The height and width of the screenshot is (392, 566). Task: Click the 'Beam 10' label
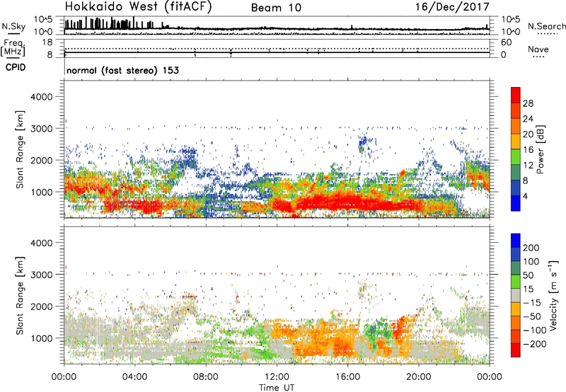pos(276,8)
